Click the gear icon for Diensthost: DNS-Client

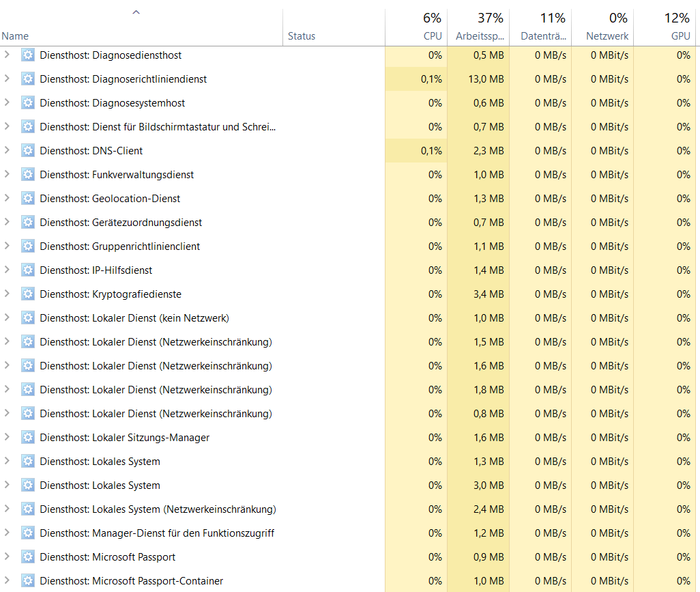pos(28,151)
